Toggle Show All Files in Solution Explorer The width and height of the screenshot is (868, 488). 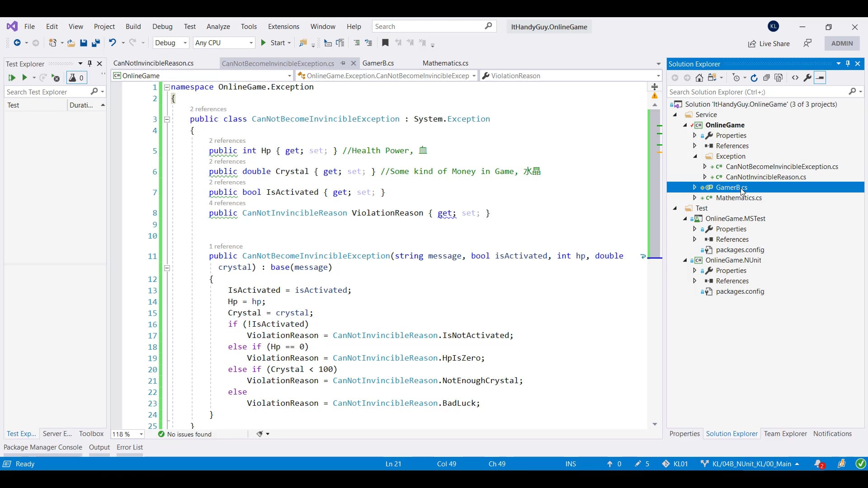[x=778, y=78]
